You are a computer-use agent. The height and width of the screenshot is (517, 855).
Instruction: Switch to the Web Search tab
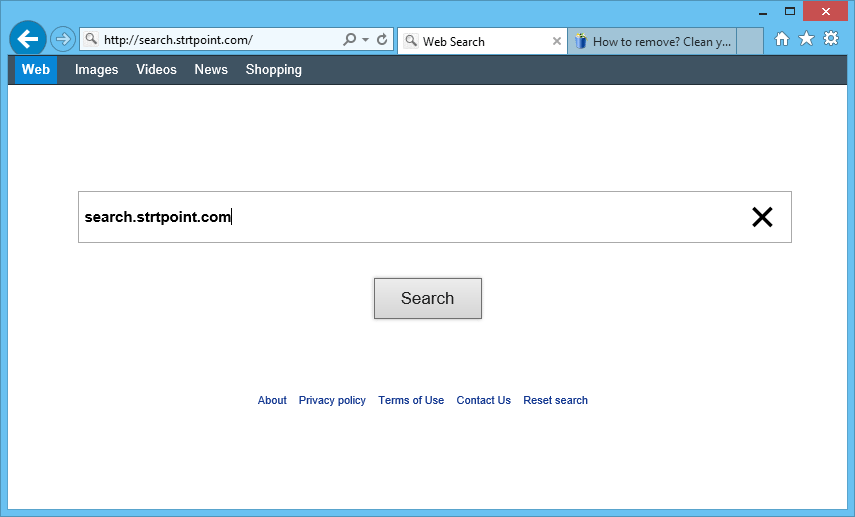coord(483,41)
